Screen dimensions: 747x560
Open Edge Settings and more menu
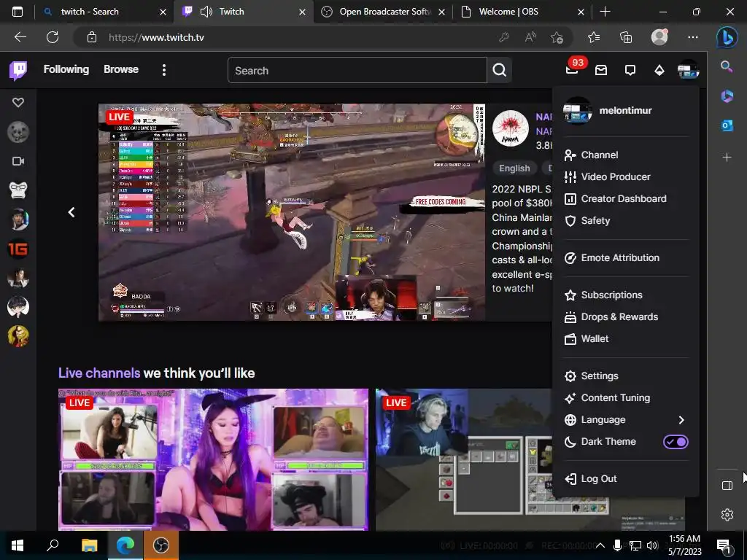click(693, 37)
